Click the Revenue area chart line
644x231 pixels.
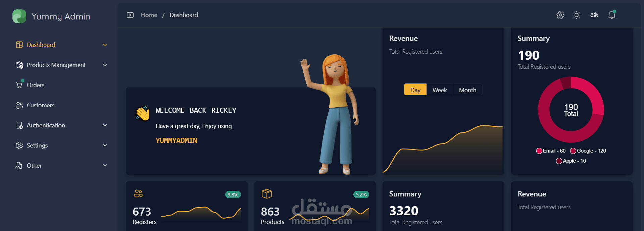pos(443,149)
